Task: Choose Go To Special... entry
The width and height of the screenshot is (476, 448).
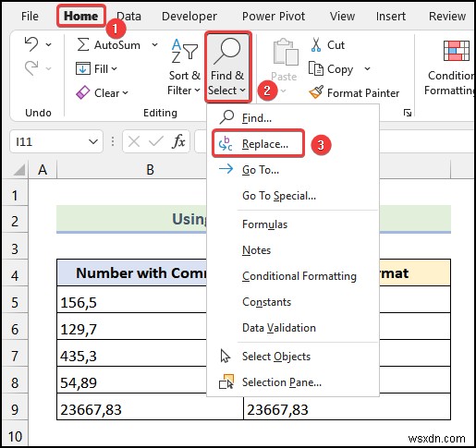Action: (293, 196)
